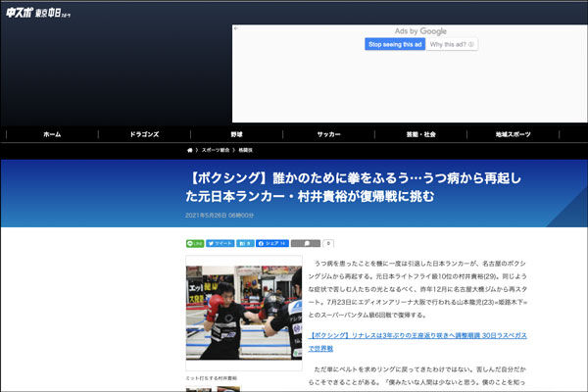This screenshot has width=588, height=392.
Task: Click the back arrow in the ad panel
Action: [236, 28]
